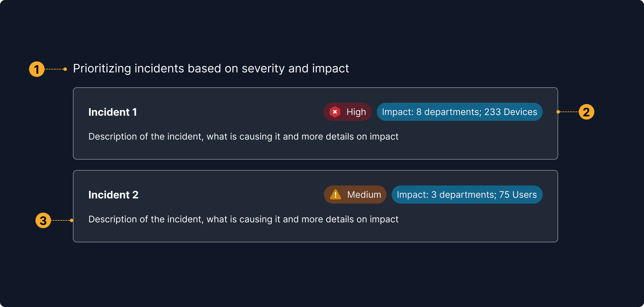Select the numbered callout badge 3
The image size is (644, 307).
tap(43, 220)
